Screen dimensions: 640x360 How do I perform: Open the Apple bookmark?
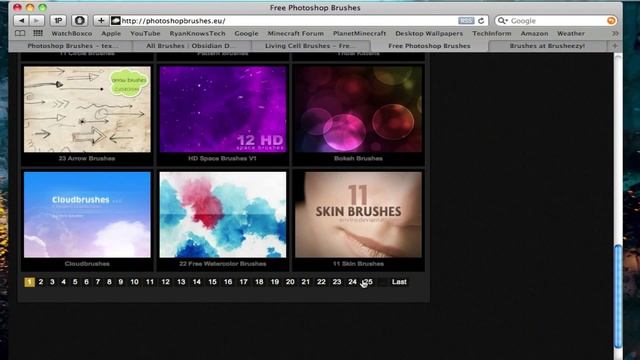(x=111, y=33)
